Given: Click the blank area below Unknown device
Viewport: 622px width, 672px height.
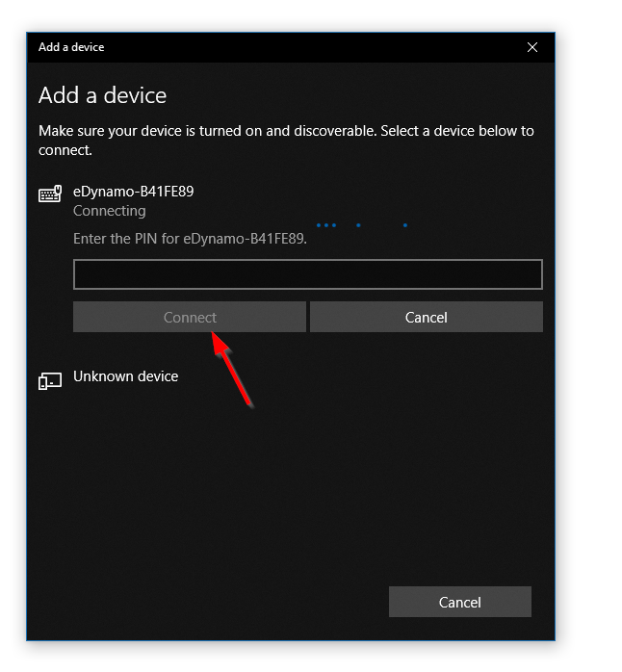Looking at the screenshot, I should (289, 481).
